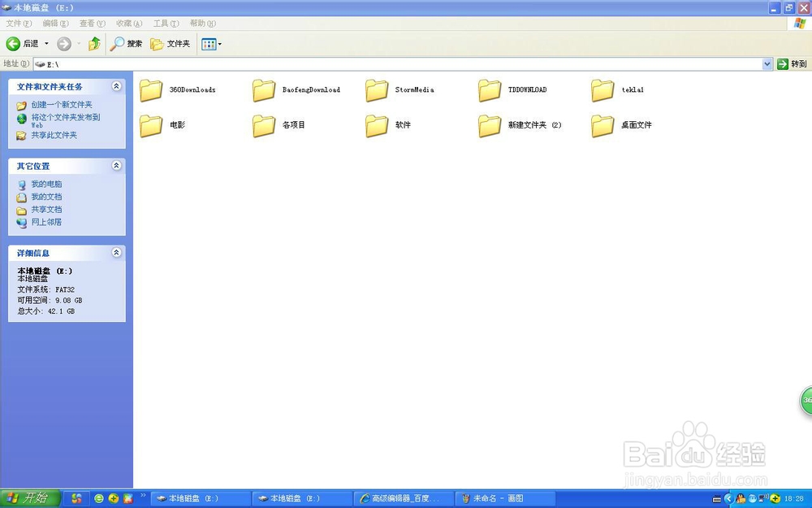The width and height of the screenshot is (812, 508).
Task: Expand quick launch overflow chevron
Action: (x=143, y=496)
